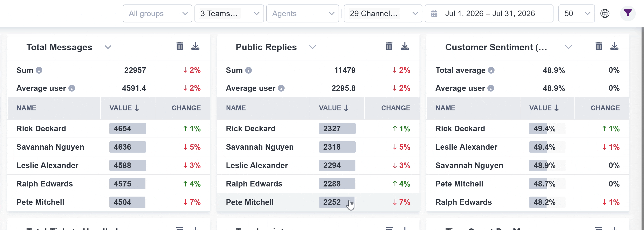Click the calendar icon in date field

tap(434, 13)
